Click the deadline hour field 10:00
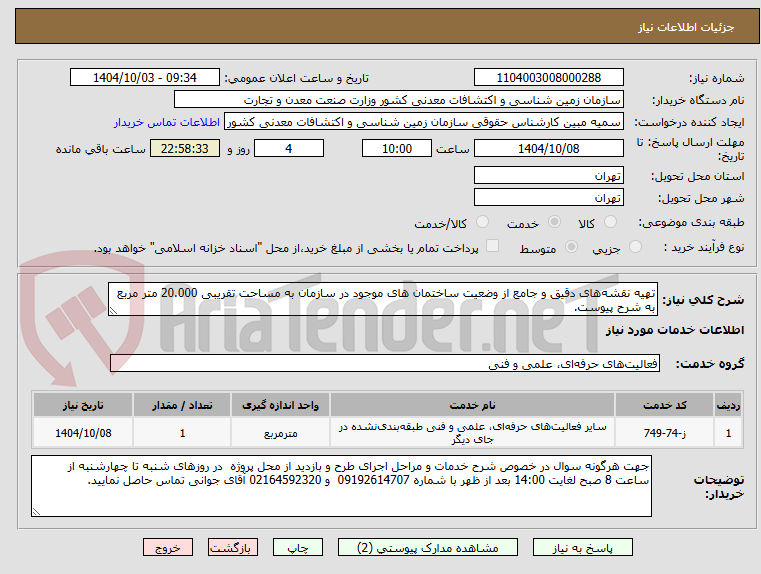The height and width of the screenshot is (574, 761). (397, 148)
